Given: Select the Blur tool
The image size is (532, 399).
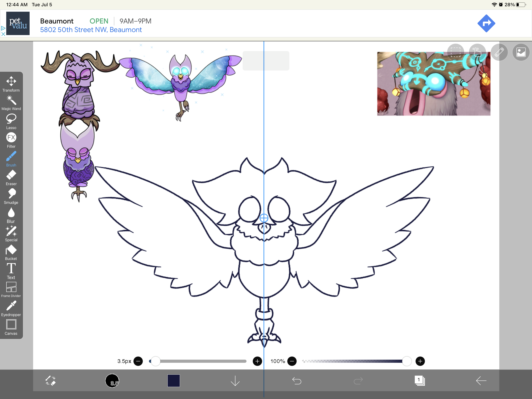Looking at the screenshot, I should pos(11,215).
